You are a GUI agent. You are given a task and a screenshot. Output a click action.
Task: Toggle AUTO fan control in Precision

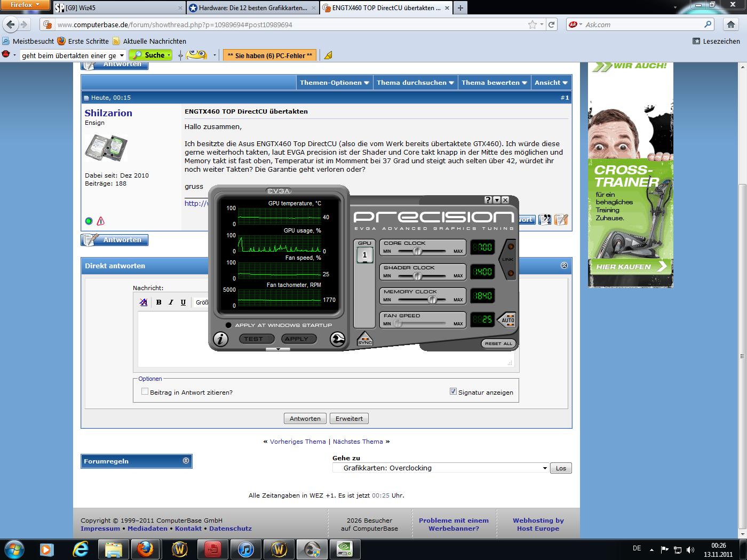[x=507, y=320]
